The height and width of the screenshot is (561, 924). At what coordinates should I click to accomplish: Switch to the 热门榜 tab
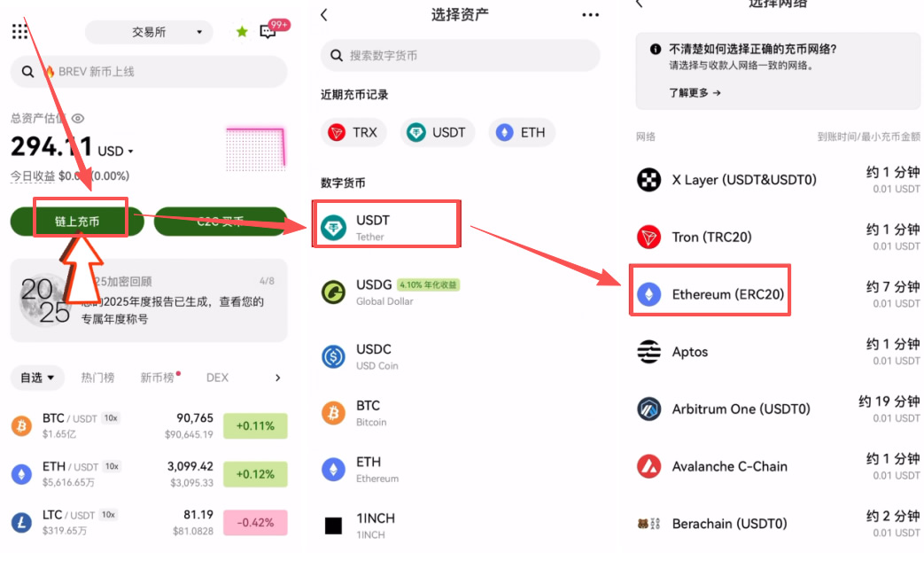97,378
